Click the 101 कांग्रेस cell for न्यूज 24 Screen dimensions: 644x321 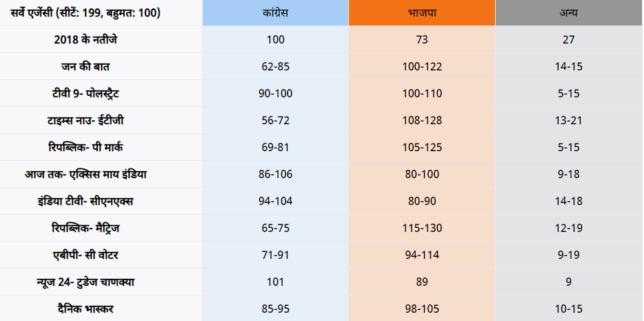pos(275,282)
